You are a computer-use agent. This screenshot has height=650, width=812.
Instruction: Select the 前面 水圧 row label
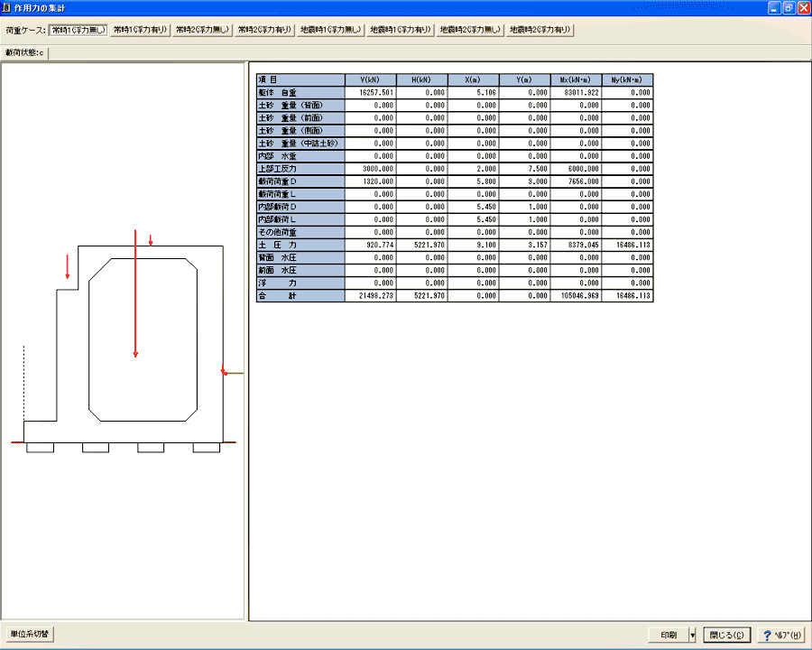point(300,271)
